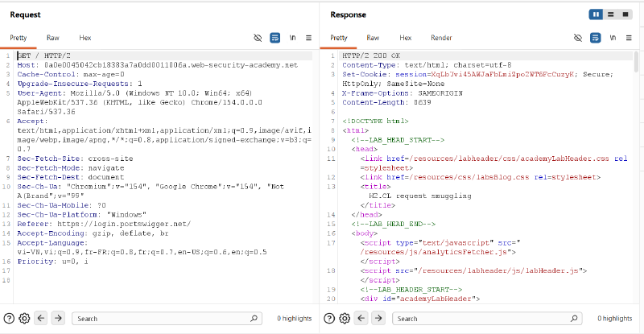Open the Hex tab in the Request panel

pos(85,38)
